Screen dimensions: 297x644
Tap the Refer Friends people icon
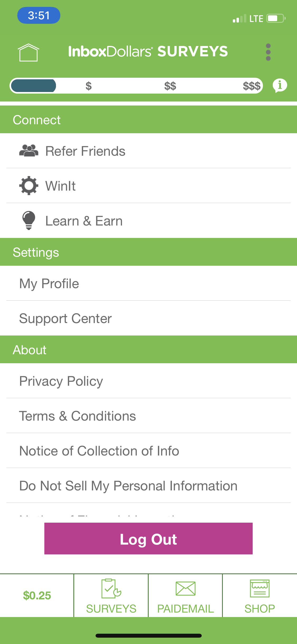coord(29,151)
